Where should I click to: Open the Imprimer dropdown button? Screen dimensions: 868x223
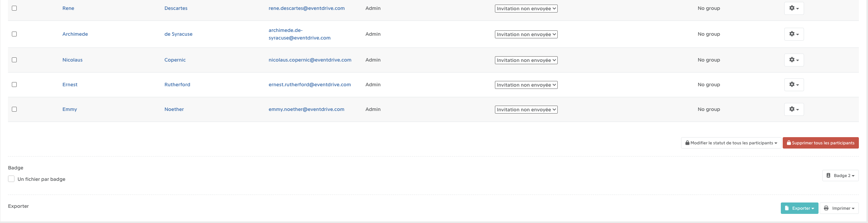tap(839, 208)
